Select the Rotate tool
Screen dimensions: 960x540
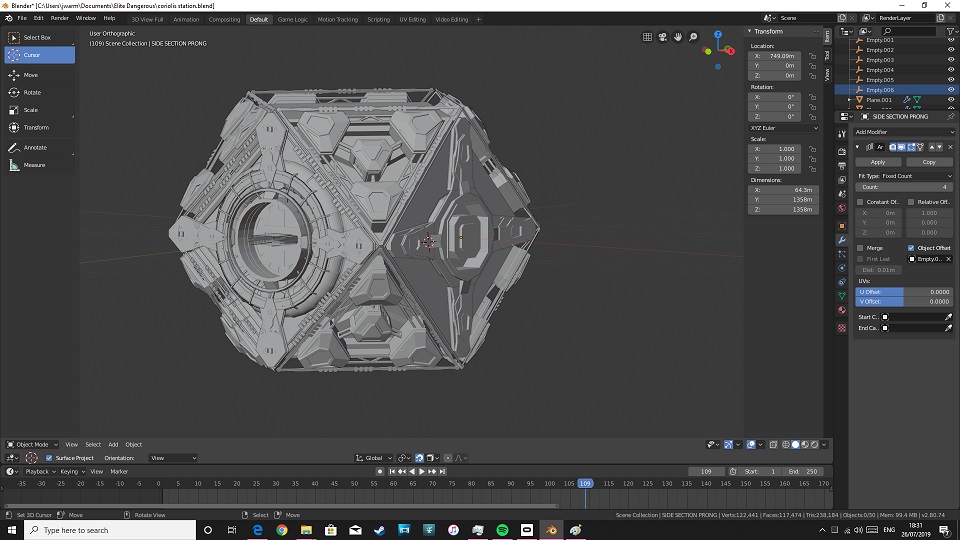point(39,92)
